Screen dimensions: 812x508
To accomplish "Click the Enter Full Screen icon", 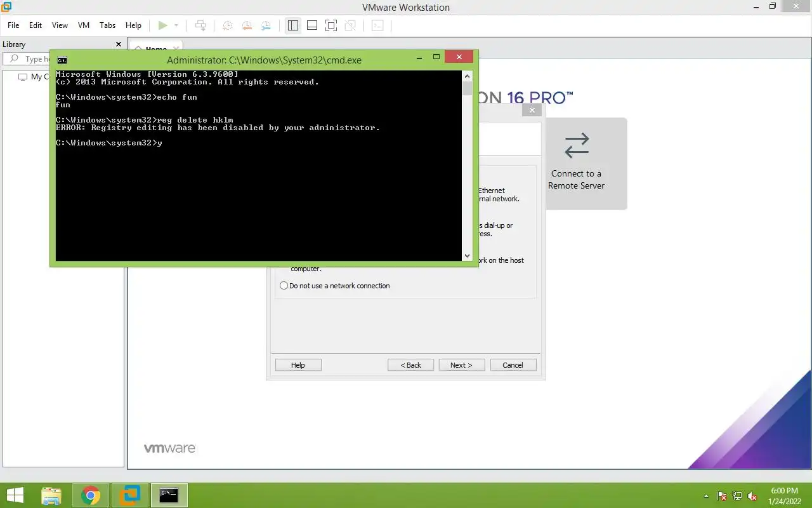I will click(x=331, y=25).
